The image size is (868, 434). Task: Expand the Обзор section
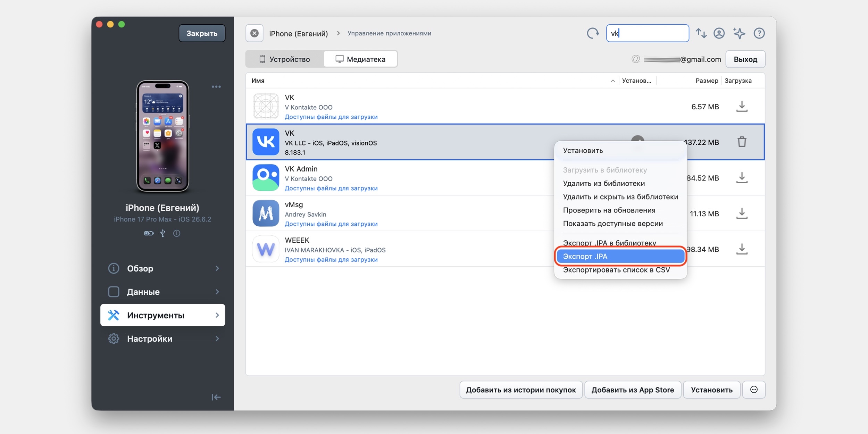[x=162, y=268]
